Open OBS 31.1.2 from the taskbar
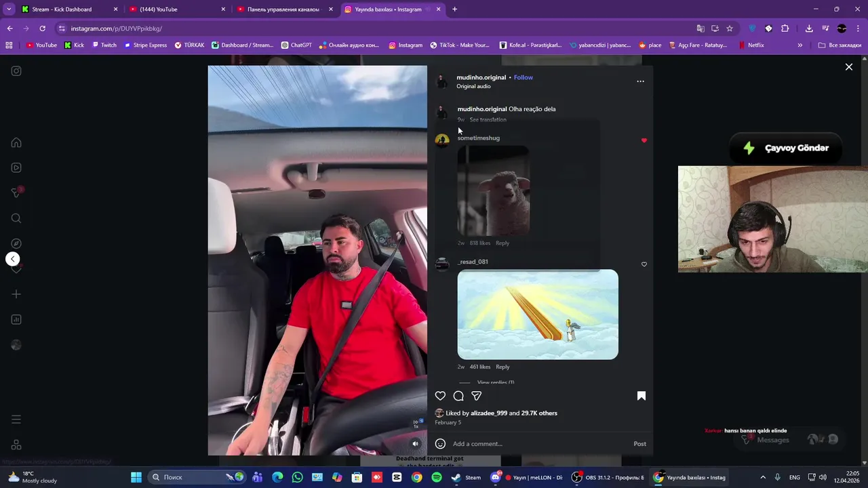This screenshot has width=868, height=488. (608, 477)
